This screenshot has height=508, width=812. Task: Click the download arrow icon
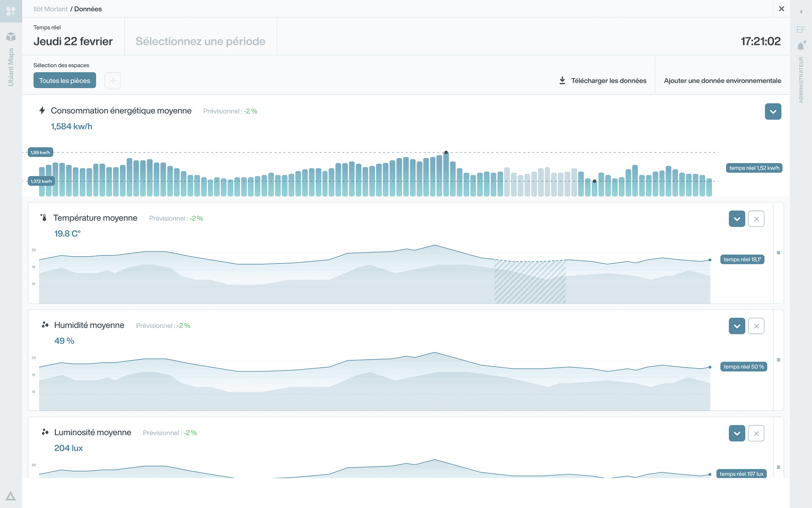pos(562,81)
